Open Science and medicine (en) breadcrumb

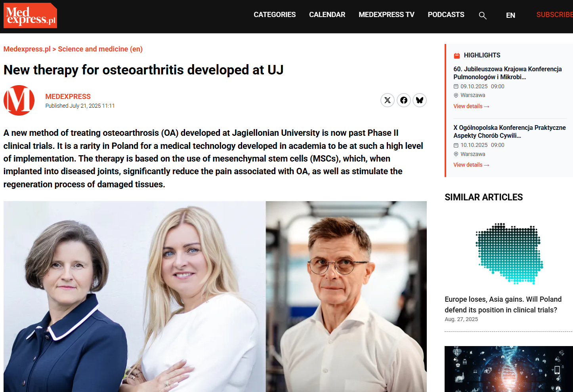100,49
